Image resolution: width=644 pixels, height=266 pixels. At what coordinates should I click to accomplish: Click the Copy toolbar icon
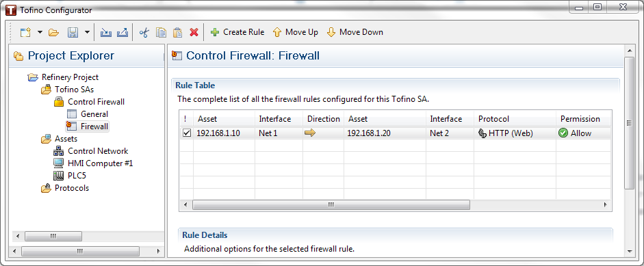(x=161, y=32)
